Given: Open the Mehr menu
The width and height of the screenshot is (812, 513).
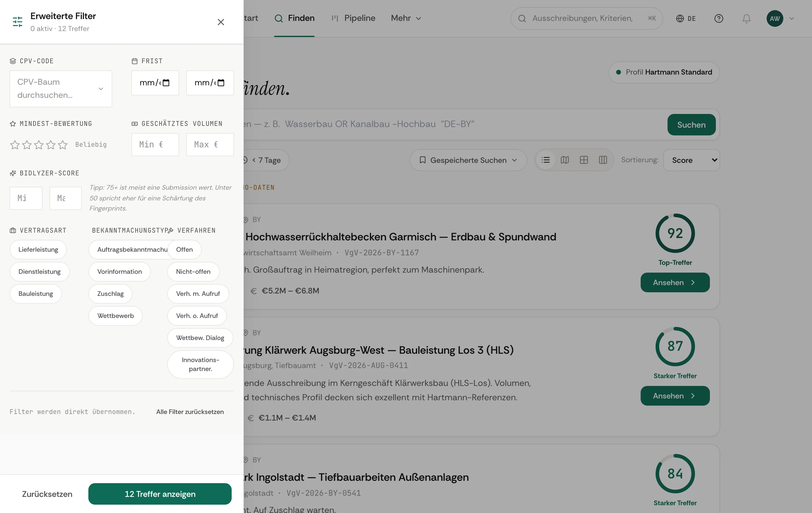Looking at the screenshot, I should point(406,18).
